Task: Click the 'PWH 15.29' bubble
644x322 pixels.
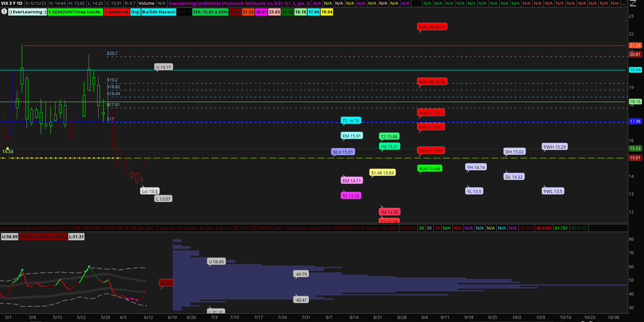Action: [x=555, y=147]
